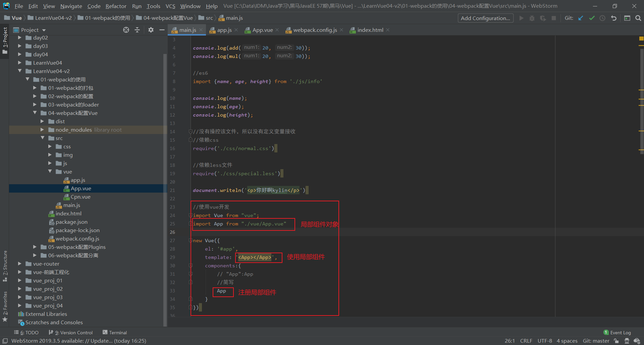Click the UTF-8 encoding selector
The height and width of the screenshot is (345, 644).
coord(545,341)
